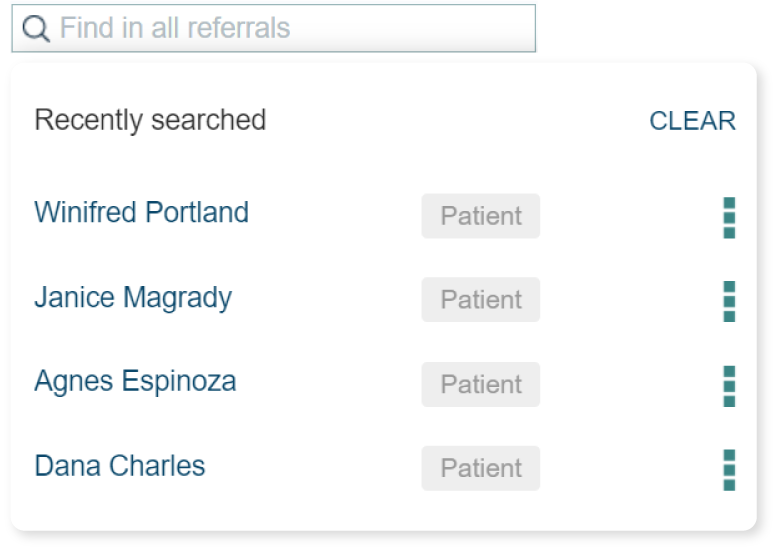Screen dimensions: 777x551
Task: Select Agnes Espinoza from recent searches
Action: point(135,382)
